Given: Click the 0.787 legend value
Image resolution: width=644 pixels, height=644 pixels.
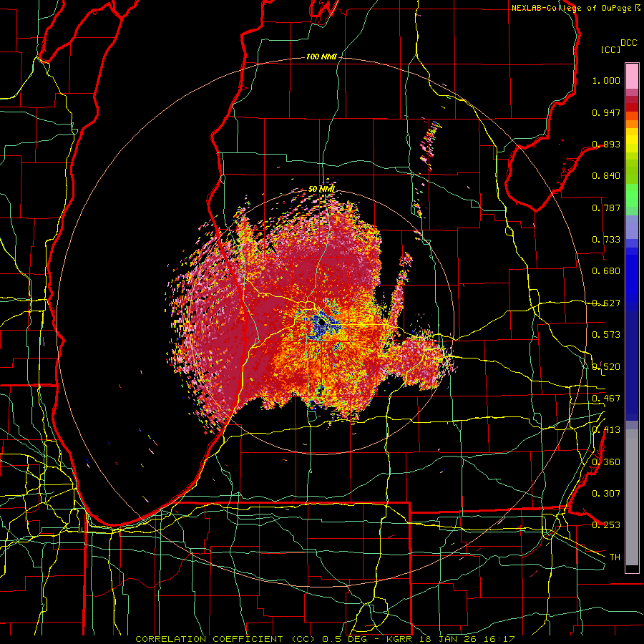Looking at the screenshot, I should [606, 208].
